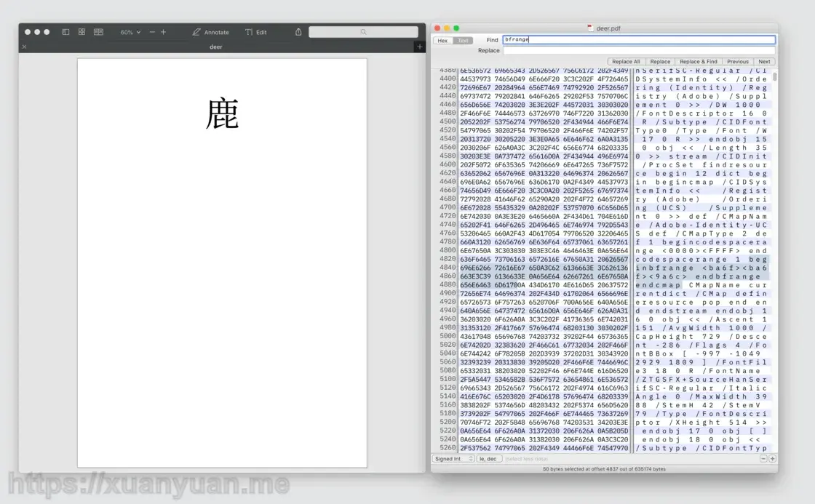Image resolution: width=815 pixels, height=504 pixels.
Task: Click the Replace & Find button
Action: coord(698,61)
